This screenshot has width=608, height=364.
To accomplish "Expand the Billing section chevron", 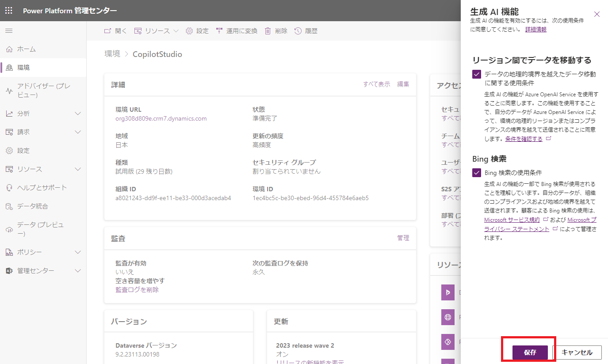I will (78, 132).
